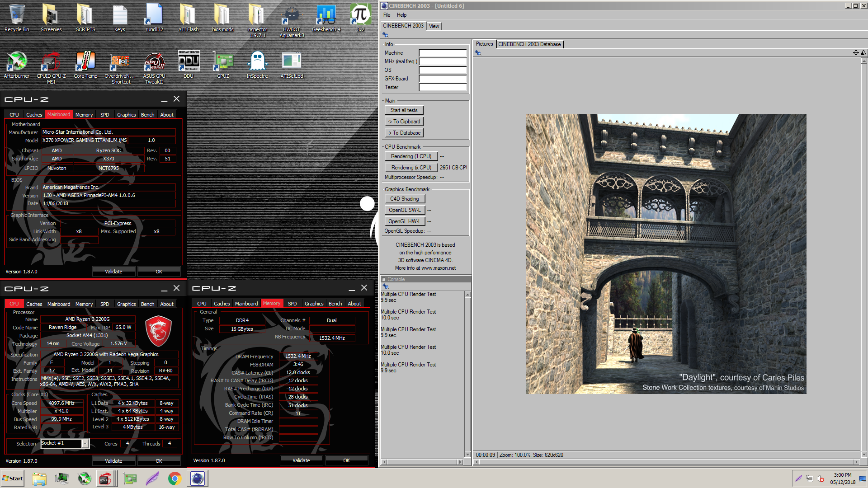Switch to SPD tab in Memory CPU-Z window
Image resolution: width=868 pixels, height=488 pixels.
pos(292,304)
